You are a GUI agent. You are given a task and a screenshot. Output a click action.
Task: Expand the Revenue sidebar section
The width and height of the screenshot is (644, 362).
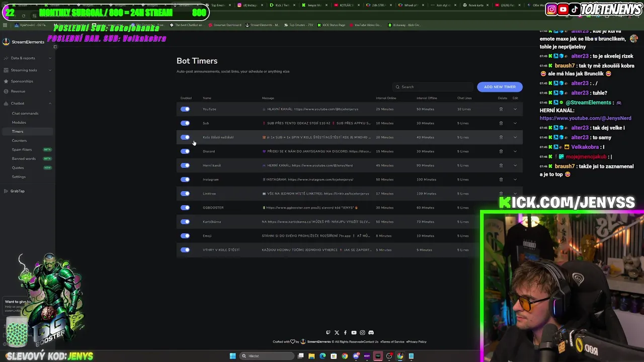pos(28,92)
